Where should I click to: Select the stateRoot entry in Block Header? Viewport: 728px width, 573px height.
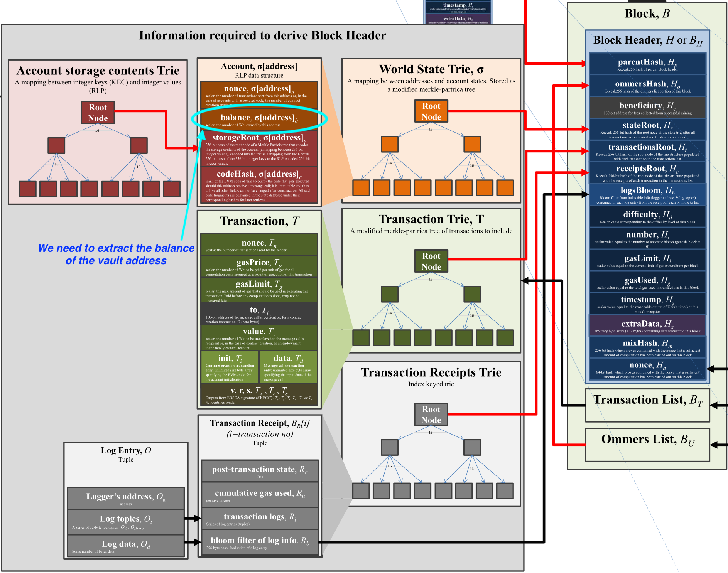point(647,129)
